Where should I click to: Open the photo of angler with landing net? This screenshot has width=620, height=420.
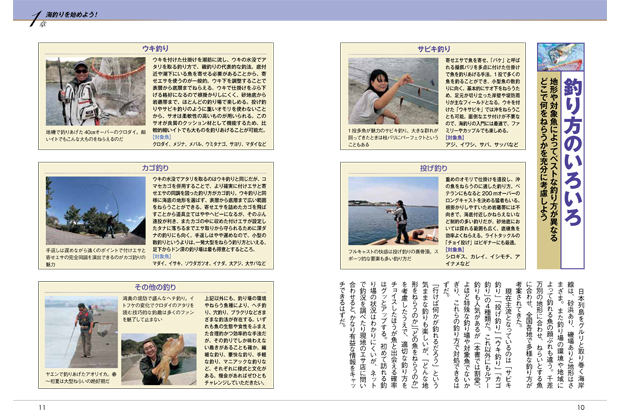click(x=81, y=332)
